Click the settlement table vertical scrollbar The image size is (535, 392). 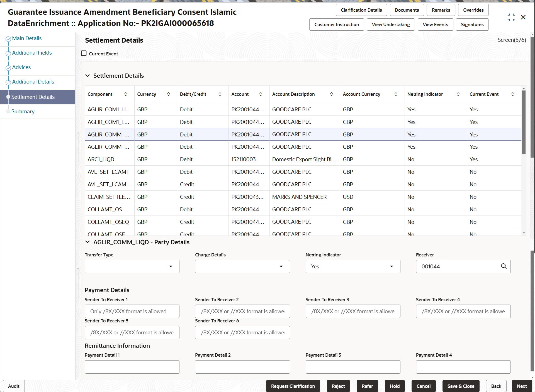click(x=524, y=122)
